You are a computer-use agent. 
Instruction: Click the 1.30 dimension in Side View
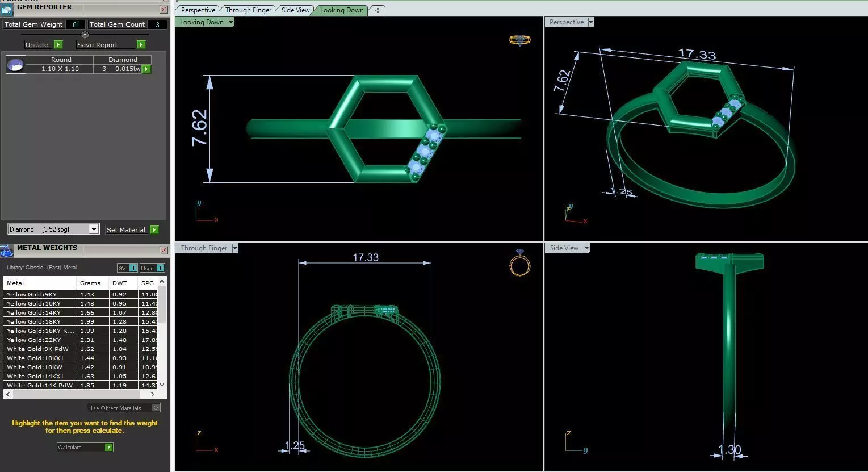pos(729,450)
